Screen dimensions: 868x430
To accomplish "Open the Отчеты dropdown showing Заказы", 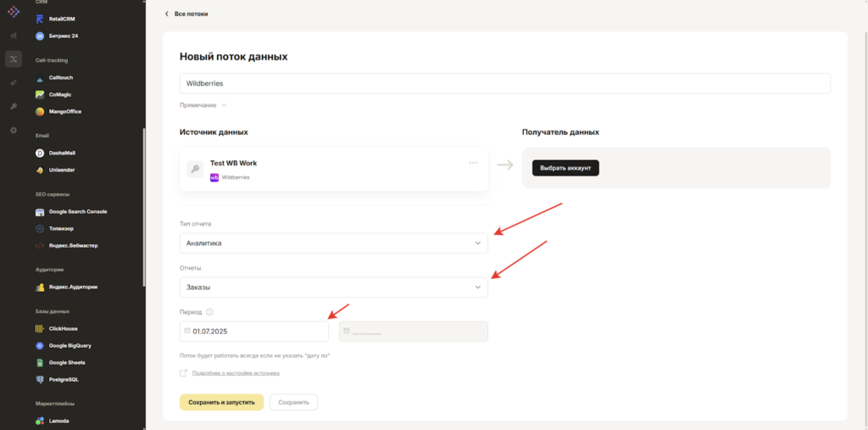I will tap(334, 288).
